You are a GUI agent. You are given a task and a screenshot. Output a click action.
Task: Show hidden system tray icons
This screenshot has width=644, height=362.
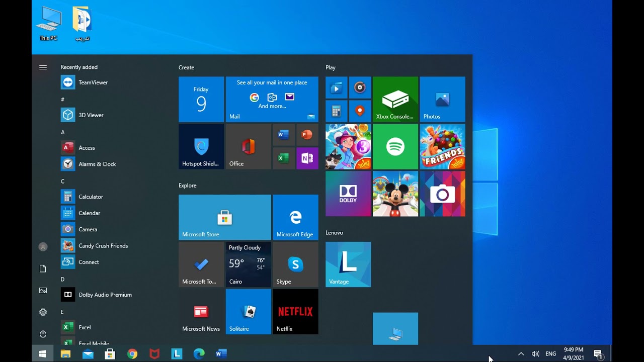[521, 354]
